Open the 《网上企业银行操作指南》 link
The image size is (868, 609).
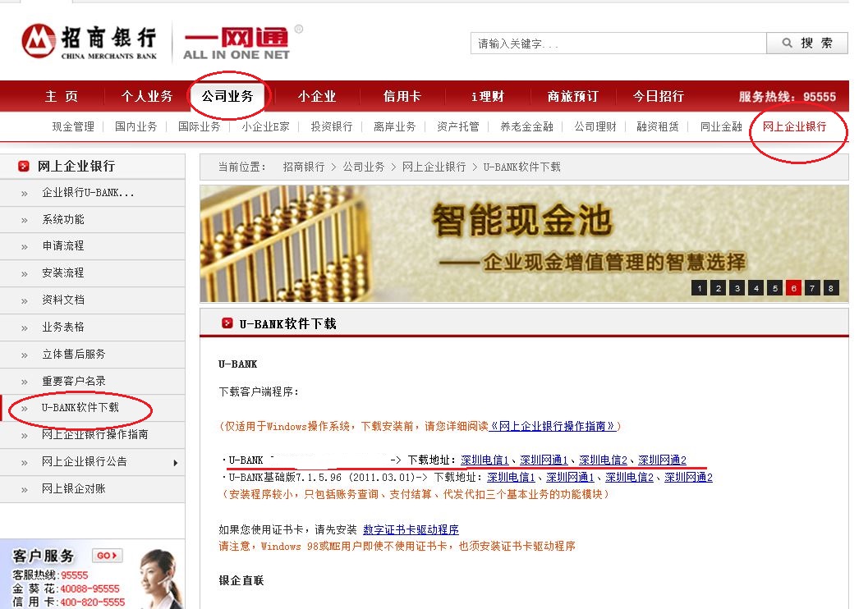pos(553,427)
